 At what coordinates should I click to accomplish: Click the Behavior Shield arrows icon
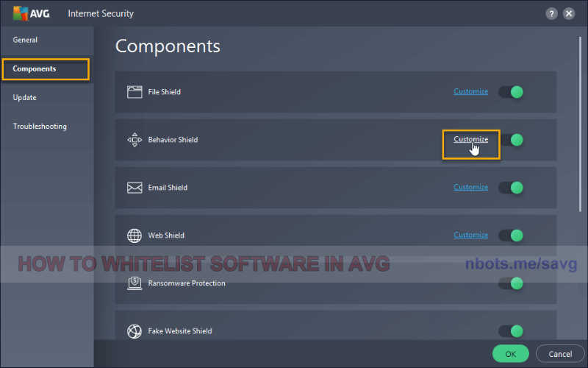pos(135,140)
